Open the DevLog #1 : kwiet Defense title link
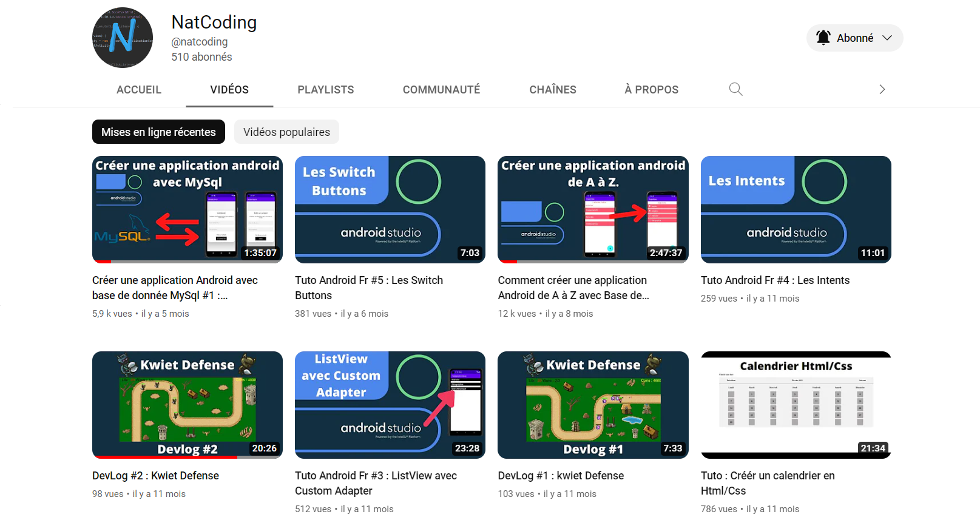This screenshot has width=980, height=517. [x=561, y=476]
